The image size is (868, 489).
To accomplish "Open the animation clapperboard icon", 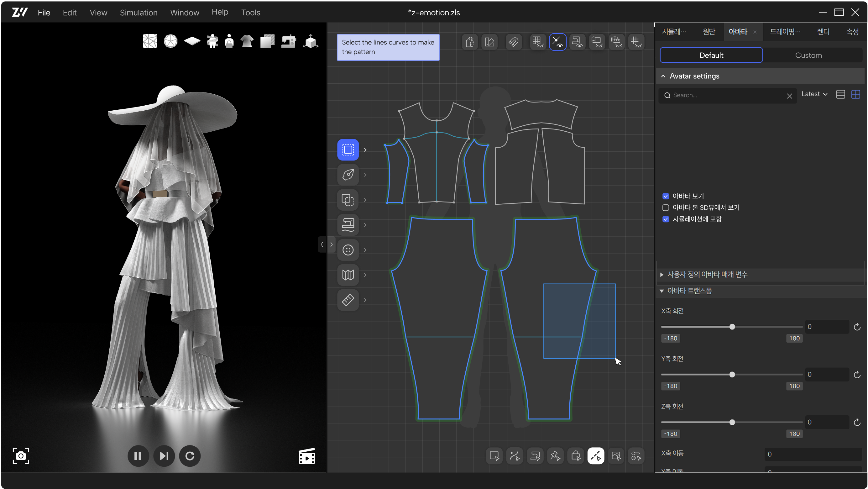I will point(307,456).
